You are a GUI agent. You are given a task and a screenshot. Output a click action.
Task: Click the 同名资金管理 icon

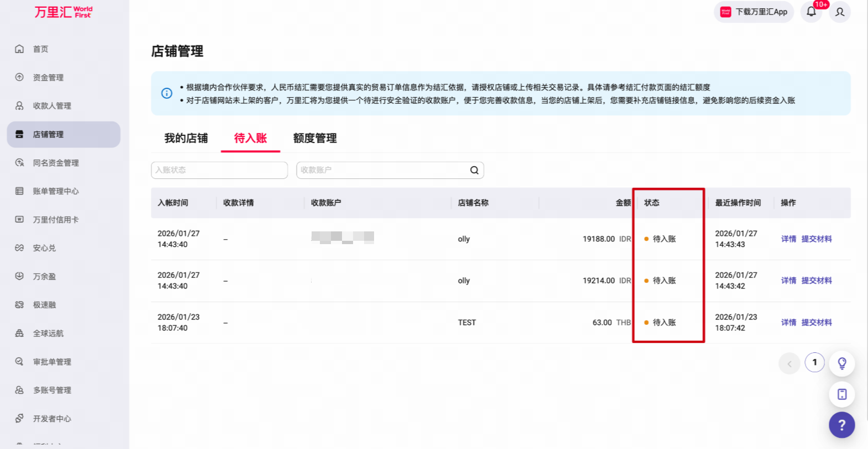click(19, 162)
